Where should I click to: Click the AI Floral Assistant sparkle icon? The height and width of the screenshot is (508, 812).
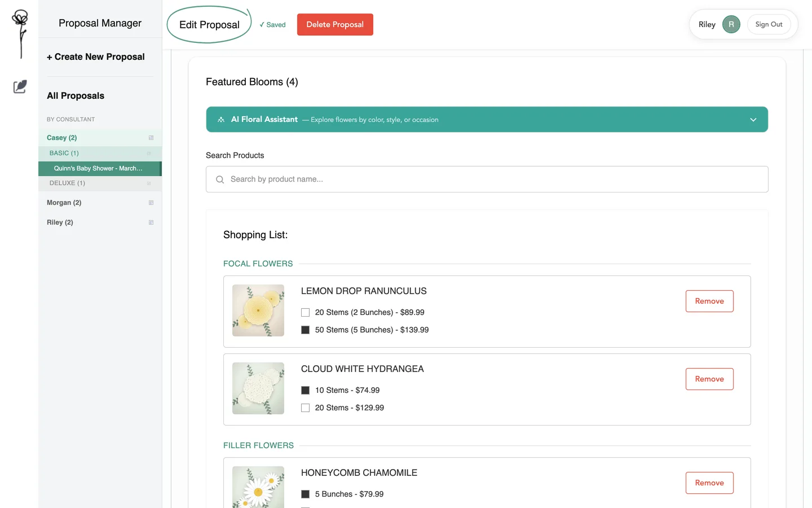(221, 120)
